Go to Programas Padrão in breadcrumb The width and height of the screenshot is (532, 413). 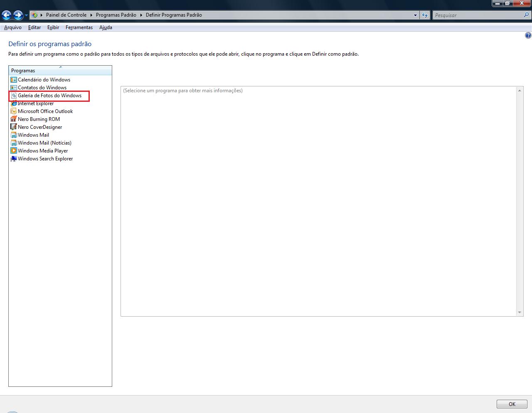tap(116, 15)
